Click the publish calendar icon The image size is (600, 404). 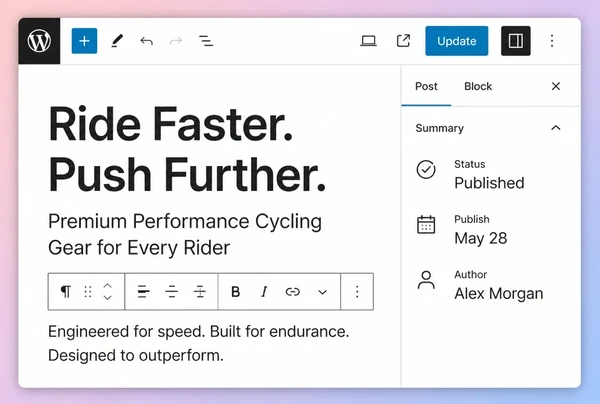click(x=426, y=225)
